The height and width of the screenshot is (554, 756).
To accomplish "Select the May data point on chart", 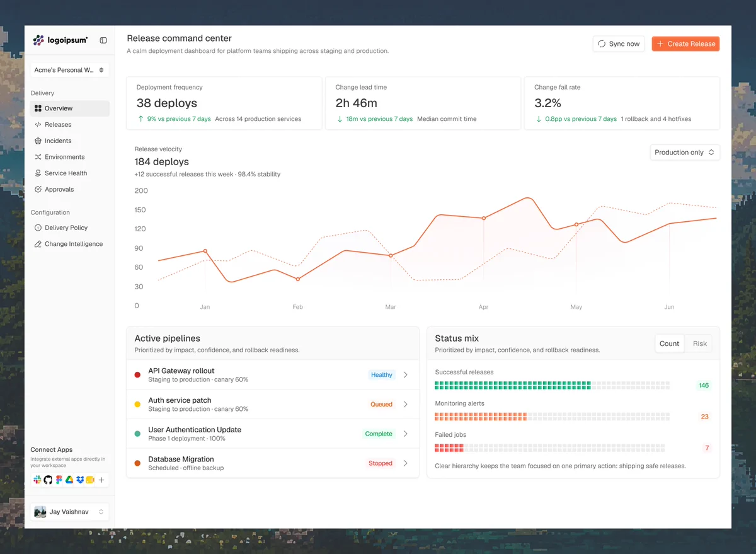I will point(576,224).
